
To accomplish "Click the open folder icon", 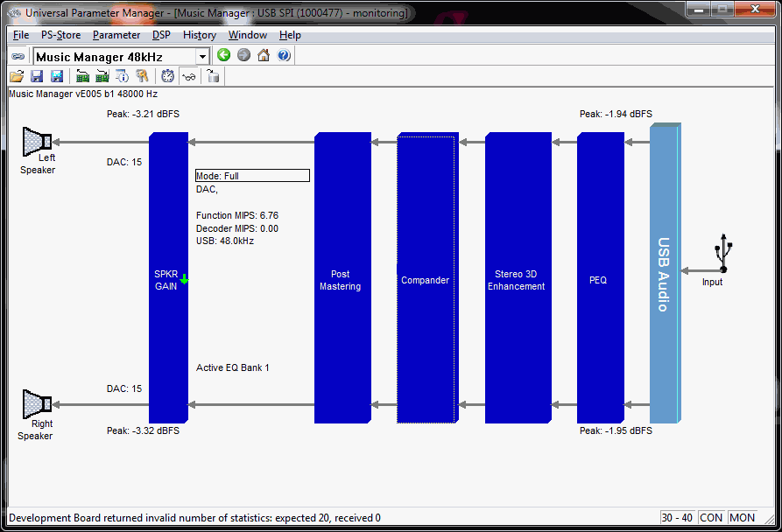I will tap(17, 77).
